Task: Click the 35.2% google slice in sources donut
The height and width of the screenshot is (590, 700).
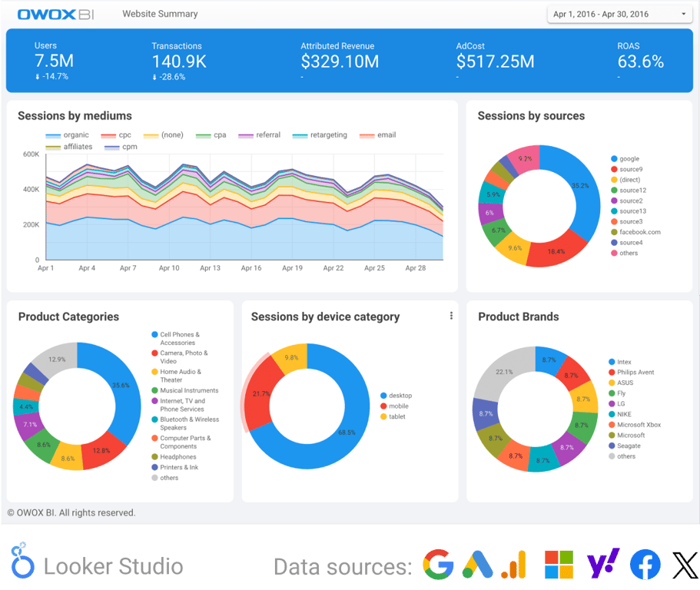Action: click(580, 186)
